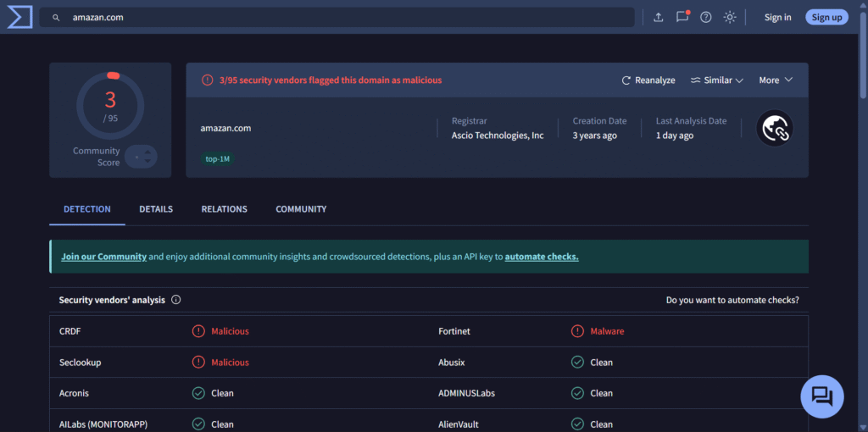The height and width of the screenshot is (432, 868).
Task: Open the help question mark icon
Action: pyautogui.click(x=705, y=17)
